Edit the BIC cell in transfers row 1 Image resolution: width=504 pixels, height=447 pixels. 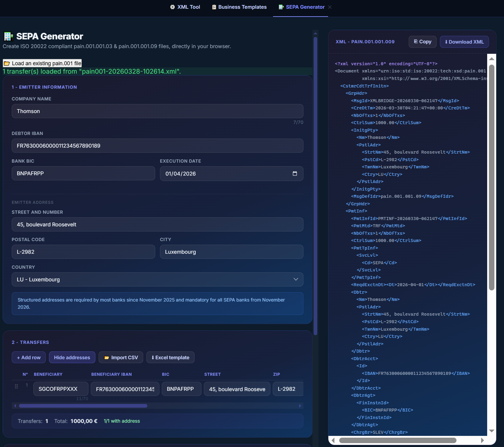pyautogui.click(x=182, y=389)
